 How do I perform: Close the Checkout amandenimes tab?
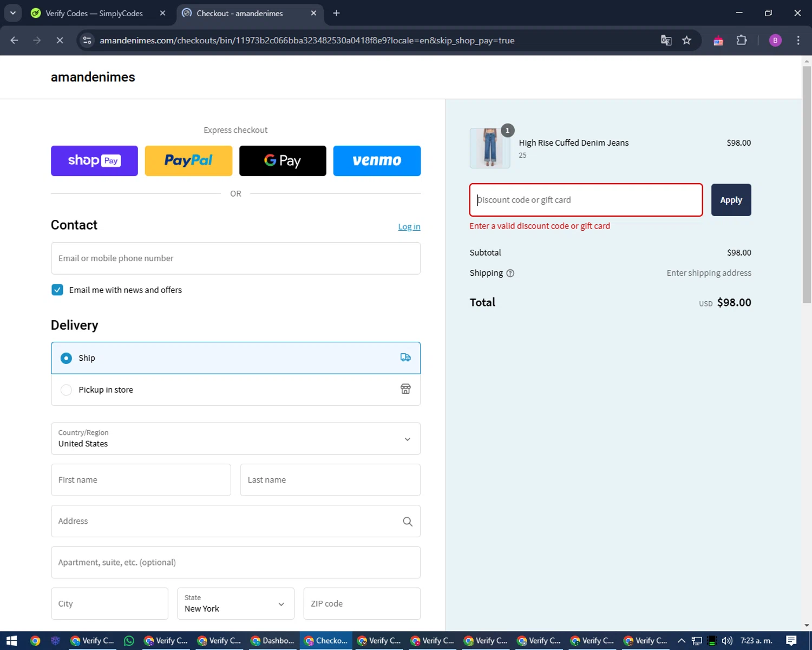pos(313,13)
